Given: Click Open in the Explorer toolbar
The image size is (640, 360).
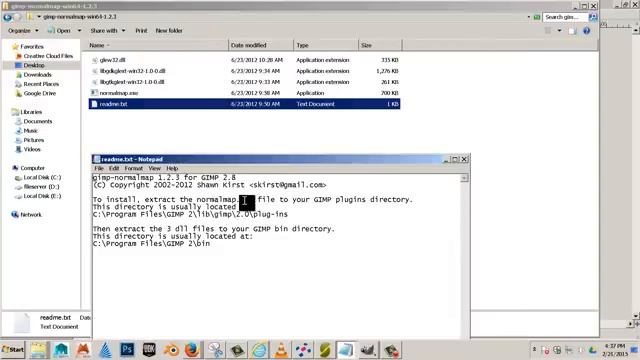Looking at the screenshot, I should coord(59,31).
